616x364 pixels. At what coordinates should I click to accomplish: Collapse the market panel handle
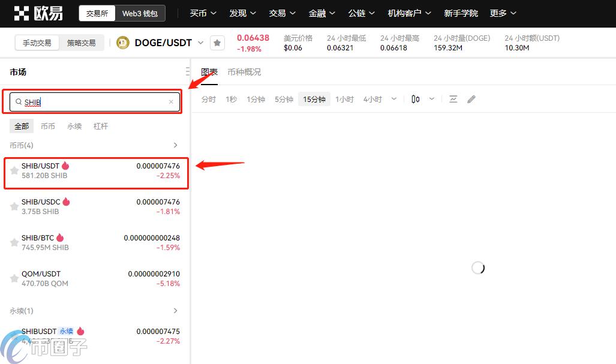(187, 71)
